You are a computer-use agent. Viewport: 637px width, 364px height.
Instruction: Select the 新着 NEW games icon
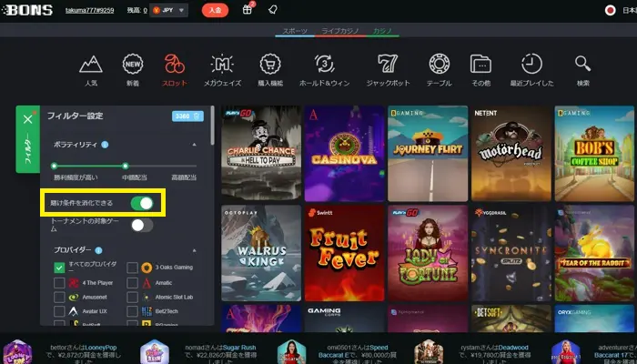click(133, 65)
